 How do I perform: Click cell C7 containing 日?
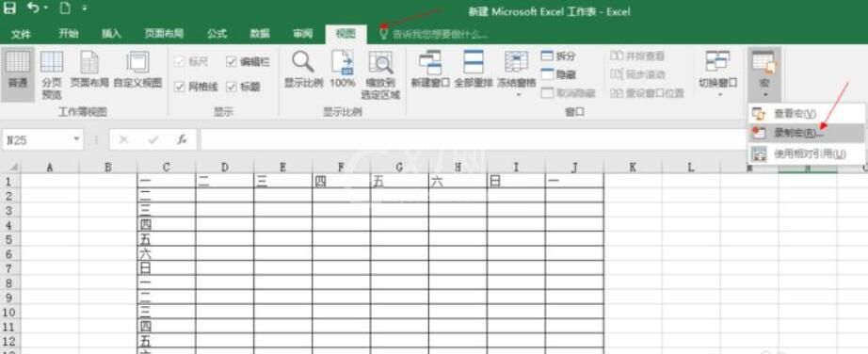pos(166,268)
